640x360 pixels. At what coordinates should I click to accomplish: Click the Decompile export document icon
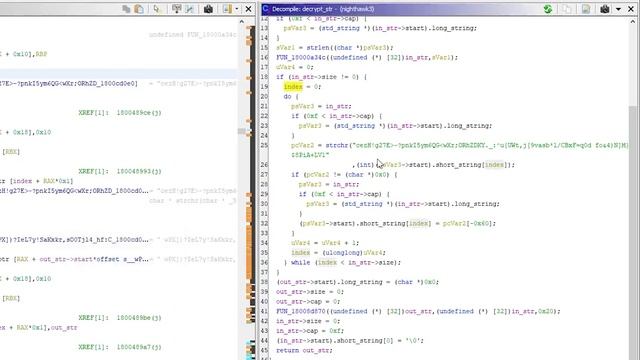coord(586,9)
